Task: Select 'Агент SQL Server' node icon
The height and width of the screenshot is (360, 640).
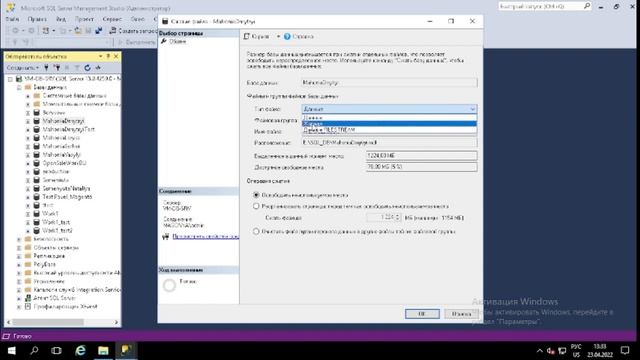Action: [x=28, y=298]
